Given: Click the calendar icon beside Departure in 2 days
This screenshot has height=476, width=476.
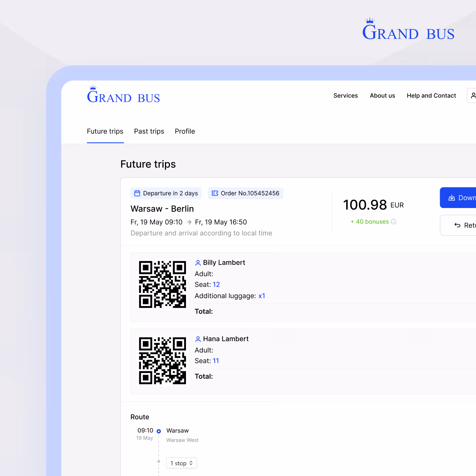Looking at the screenshot, I should pos(137,193).
